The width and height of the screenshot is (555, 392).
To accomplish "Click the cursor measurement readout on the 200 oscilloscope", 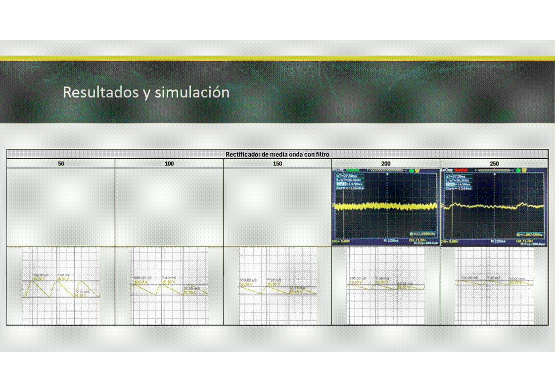I will [x=350, y=182].
